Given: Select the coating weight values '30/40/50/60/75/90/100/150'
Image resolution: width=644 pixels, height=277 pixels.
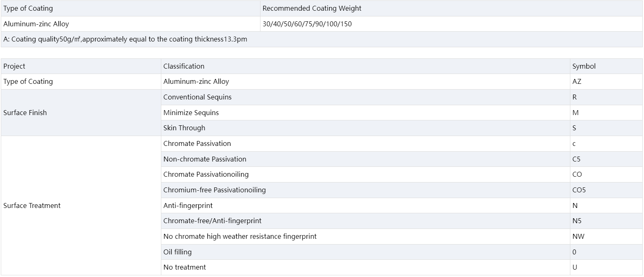Looking at the screenshot, I should (x=307, y=24).
